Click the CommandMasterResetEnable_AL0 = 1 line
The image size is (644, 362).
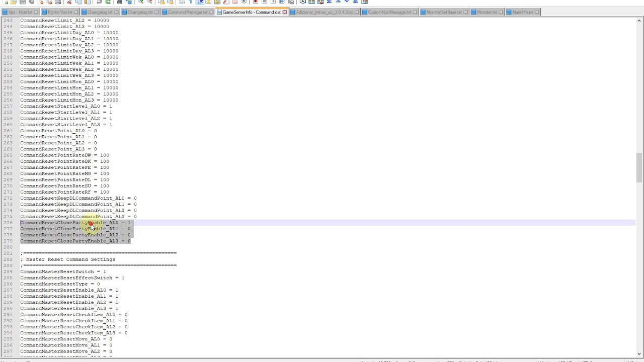pos(69,290)
